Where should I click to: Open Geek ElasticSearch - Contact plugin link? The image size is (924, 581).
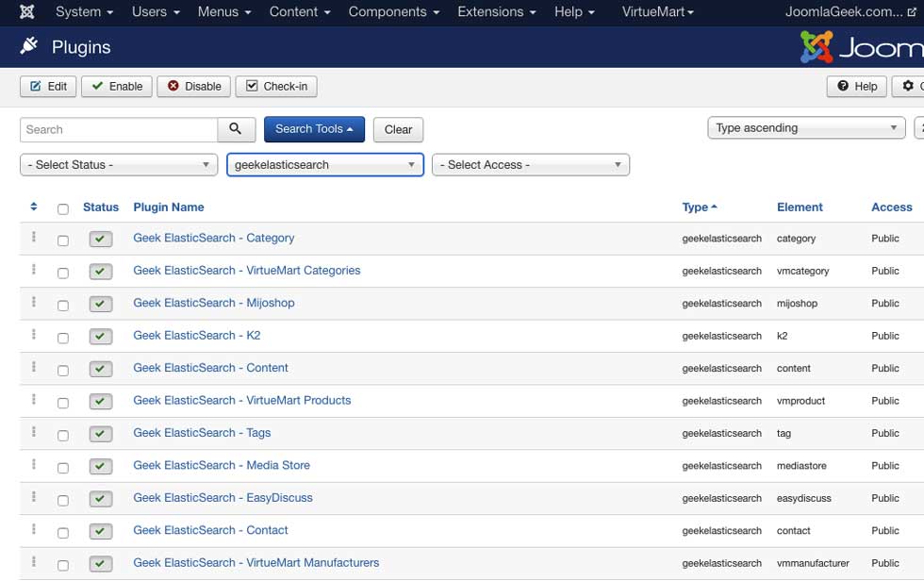coord(210,530)
